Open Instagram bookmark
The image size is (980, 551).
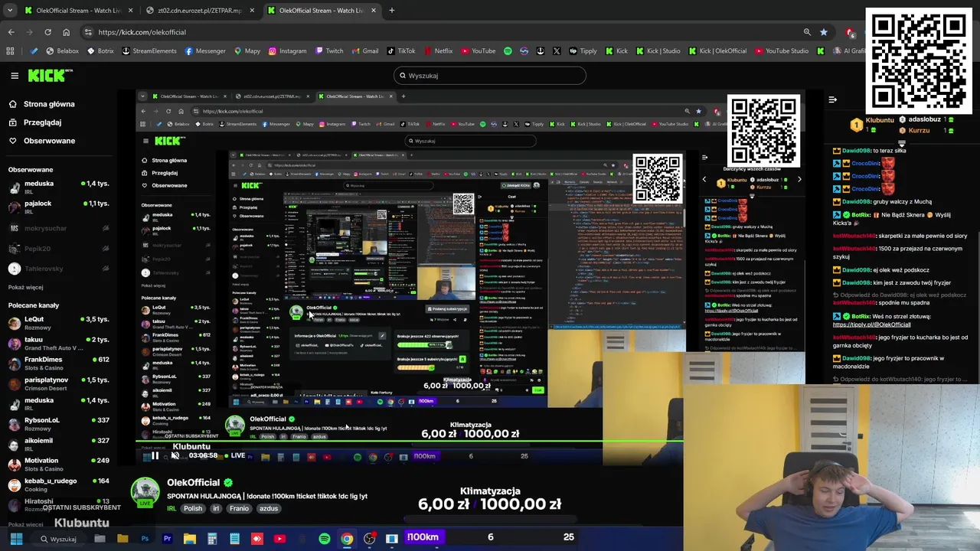tap(287, 51)
